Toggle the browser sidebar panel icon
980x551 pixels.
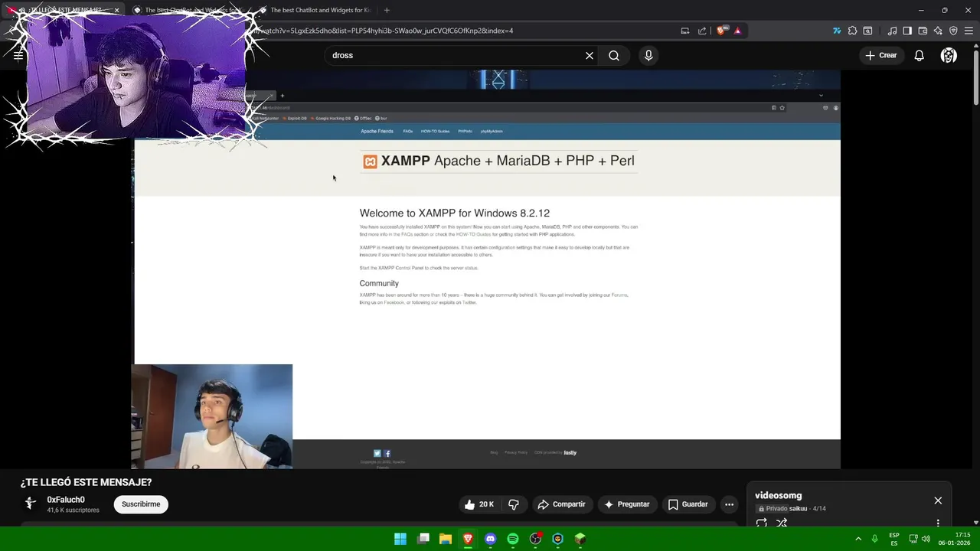click(907, 31)
